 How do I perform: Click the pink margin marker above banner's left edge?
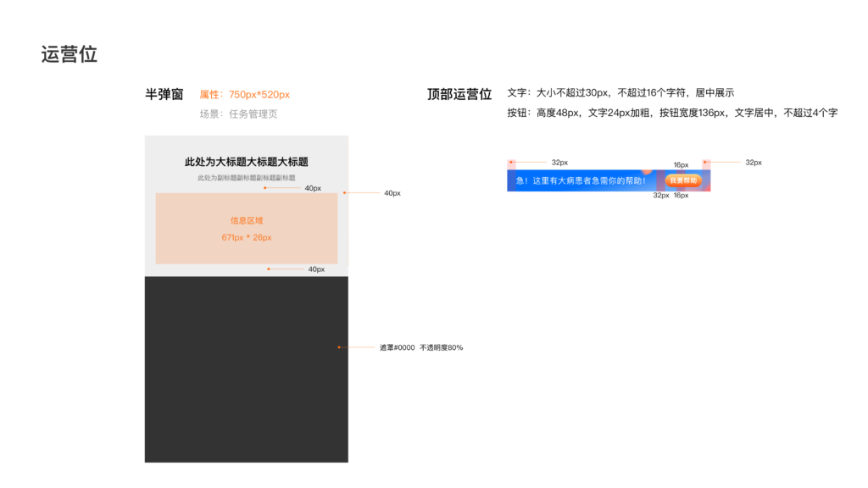(511, 164)
